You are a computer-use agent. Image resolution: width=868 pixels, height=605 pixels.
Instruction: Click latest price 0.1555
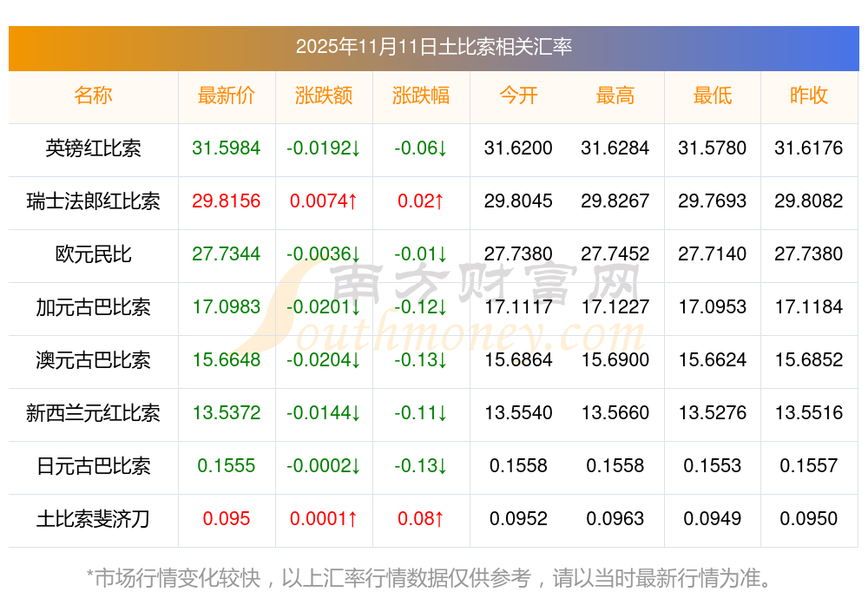pos(226,466)
